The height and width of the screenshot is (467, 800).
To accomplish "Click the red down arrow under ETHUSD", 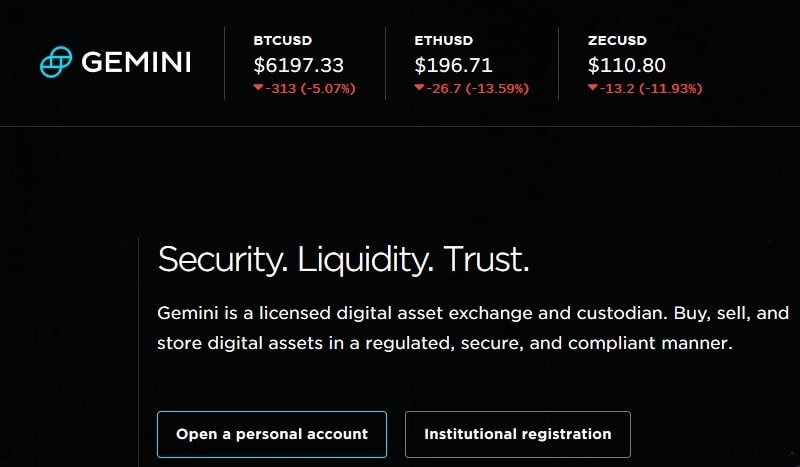I will pyautogui.click(x=419, y=88).
